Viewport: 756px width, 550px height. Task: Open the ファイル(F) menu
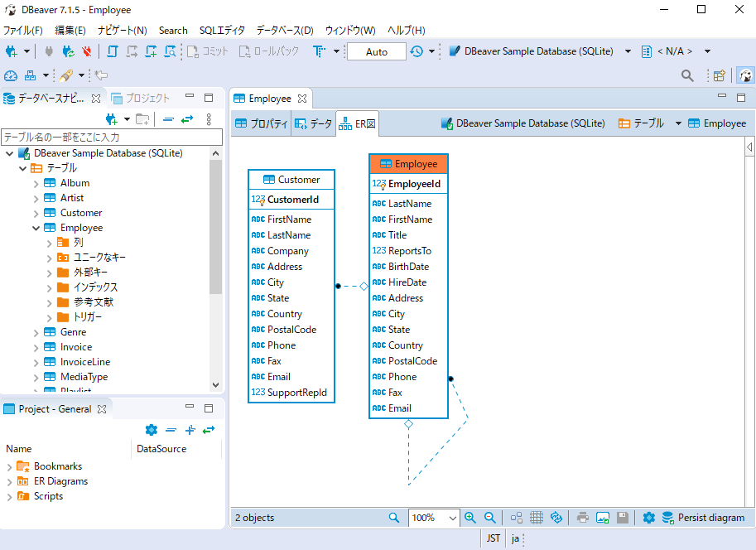tap(23, 31)
